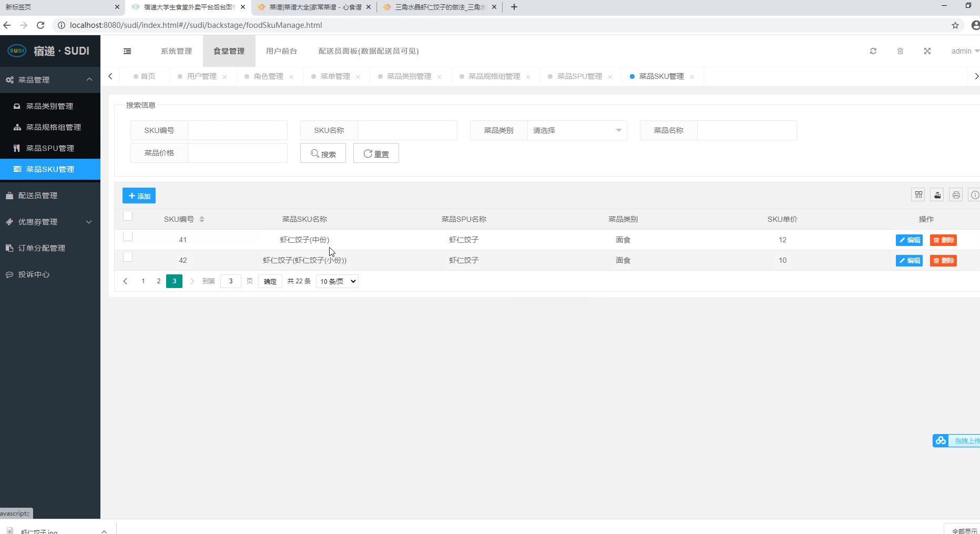Click browser back arrow
980x534 pixels.
(7, 25)
